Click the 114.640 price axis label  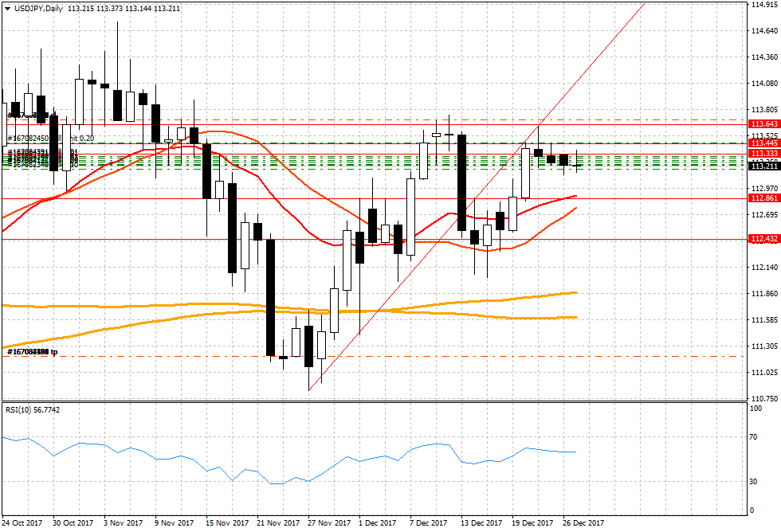click(x=764, y=31)
